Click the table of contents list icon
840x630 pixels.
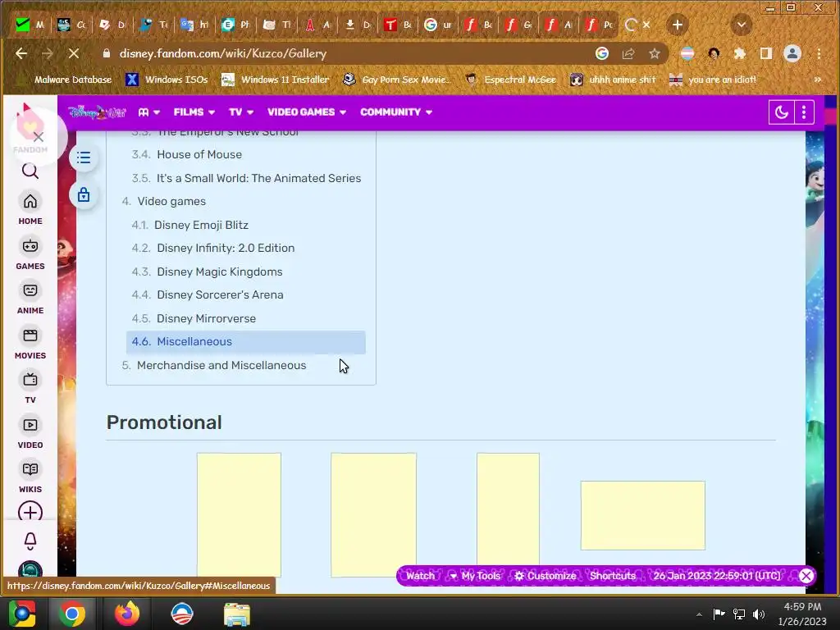[x=84, y=157]
